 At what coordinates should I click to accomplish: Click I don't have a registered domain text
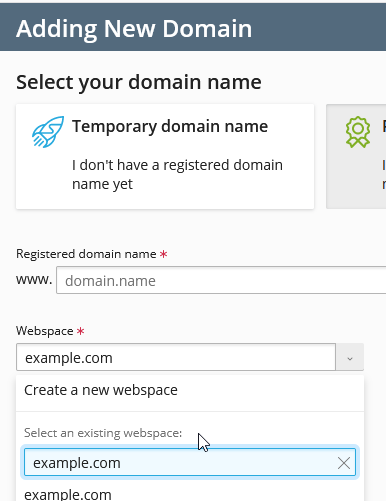click(x=177, y=174)
